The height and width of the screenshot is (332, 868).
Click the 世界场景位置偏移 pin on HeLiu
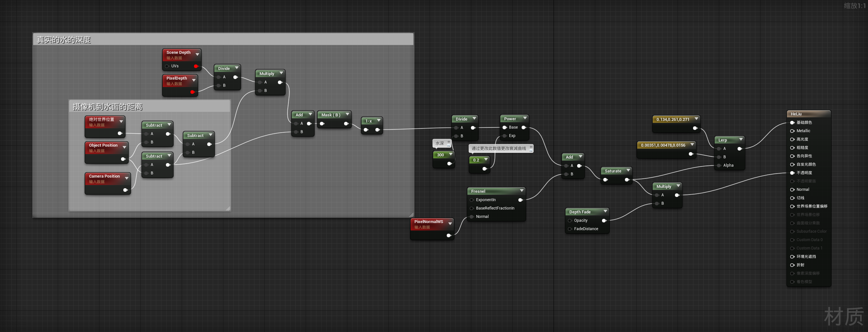pos(792,207)
